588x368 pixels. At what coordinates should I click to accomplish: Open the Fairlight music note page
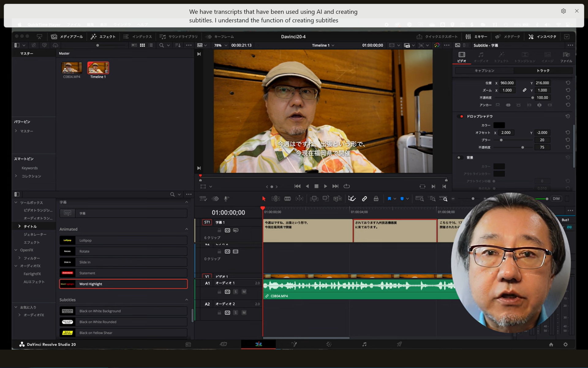pos(364,344)
